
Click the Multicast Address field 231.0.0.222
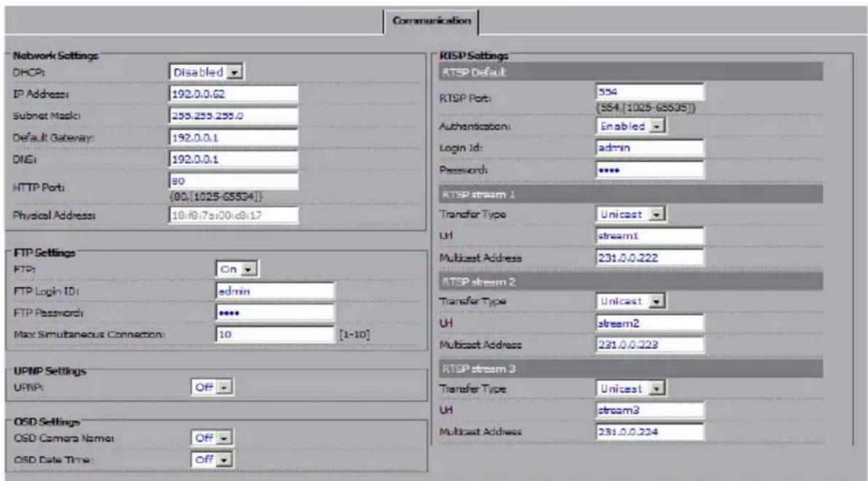click(650, 258)
